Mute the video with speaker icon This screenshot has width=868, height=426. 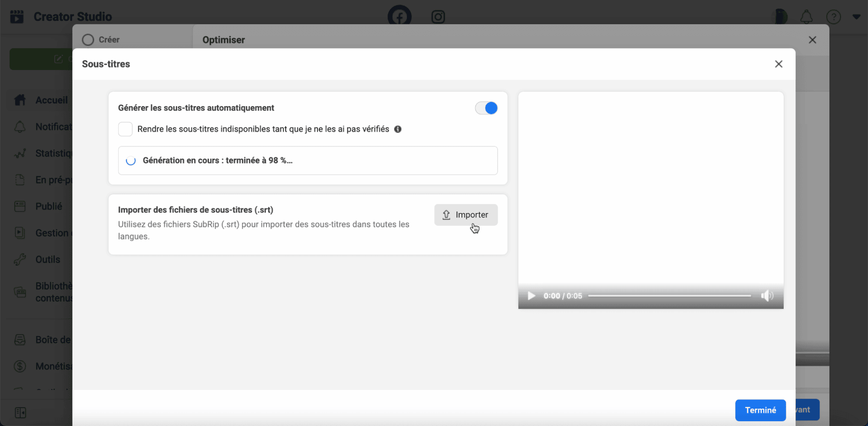click(767, 296)
